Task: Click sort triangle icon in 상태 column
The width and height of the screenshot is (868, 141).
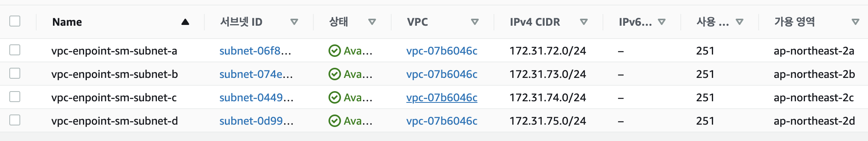Action: click(x=372, y=22)
